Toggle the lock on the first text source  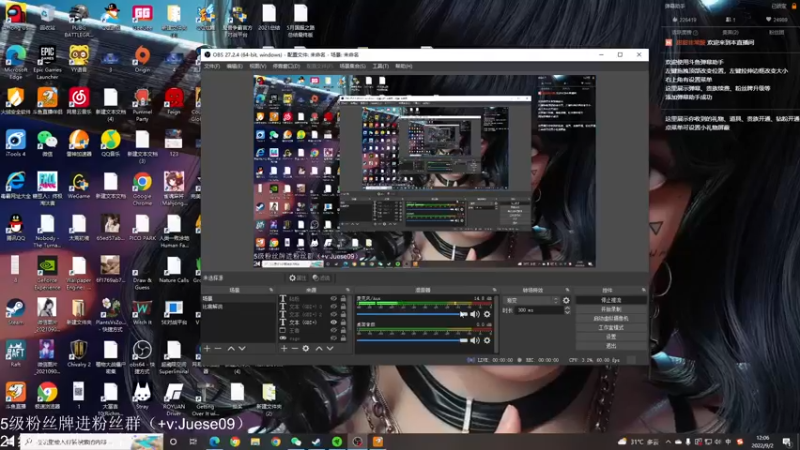343,299
